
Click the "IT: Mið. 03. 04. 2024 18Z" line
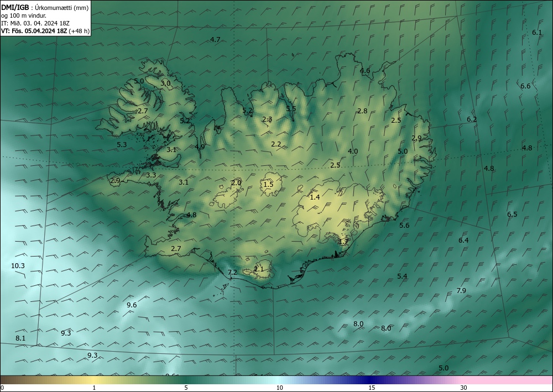tap(35, 23)
